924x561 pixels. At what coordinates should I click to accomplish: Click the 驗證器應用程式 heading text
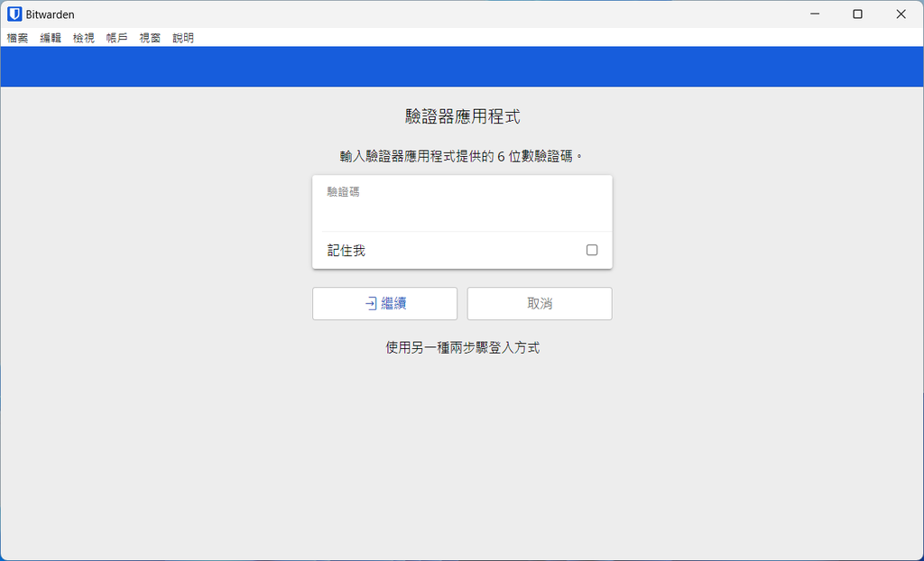point(463,116)
